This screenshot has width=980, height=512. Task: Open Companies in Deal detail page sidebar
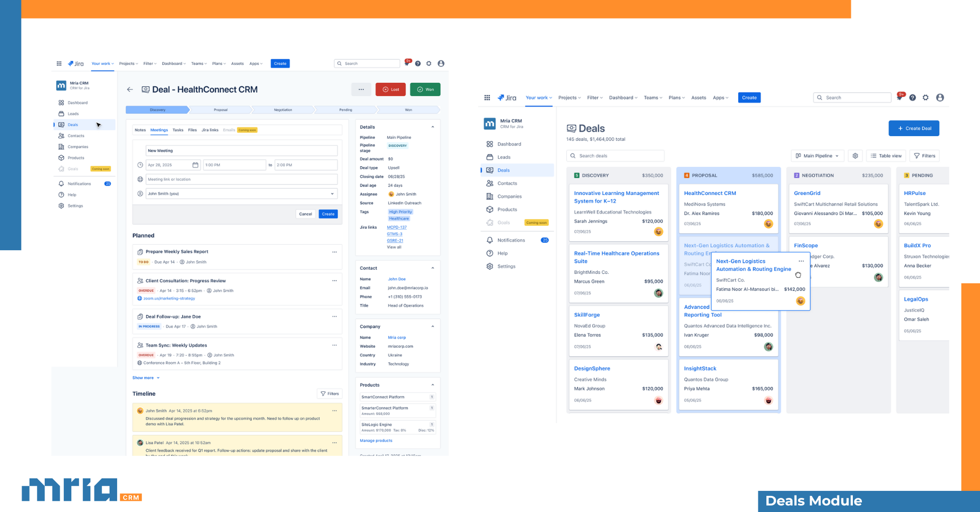[x=78, y=147]
